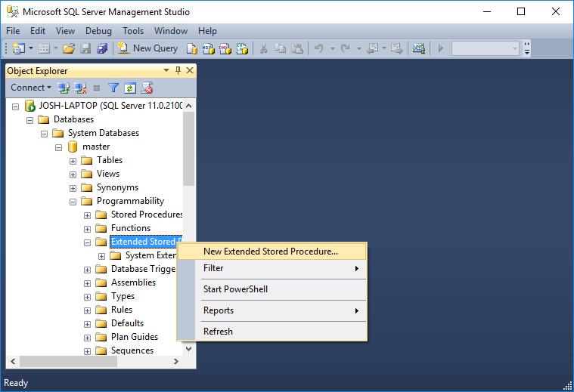Click the Object Explorer scroll up arrow
Screen dimensions: 574x392
[189, 106]
